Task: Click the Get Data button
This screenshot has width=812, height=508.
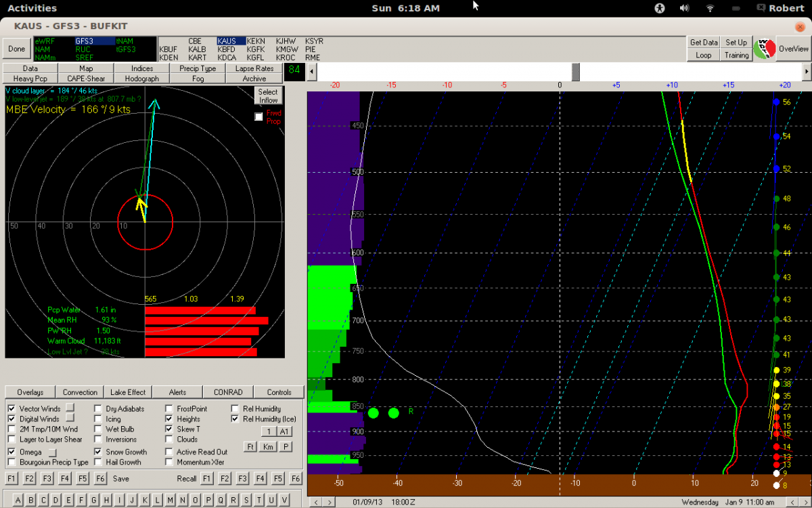Action: coord(704,43)
